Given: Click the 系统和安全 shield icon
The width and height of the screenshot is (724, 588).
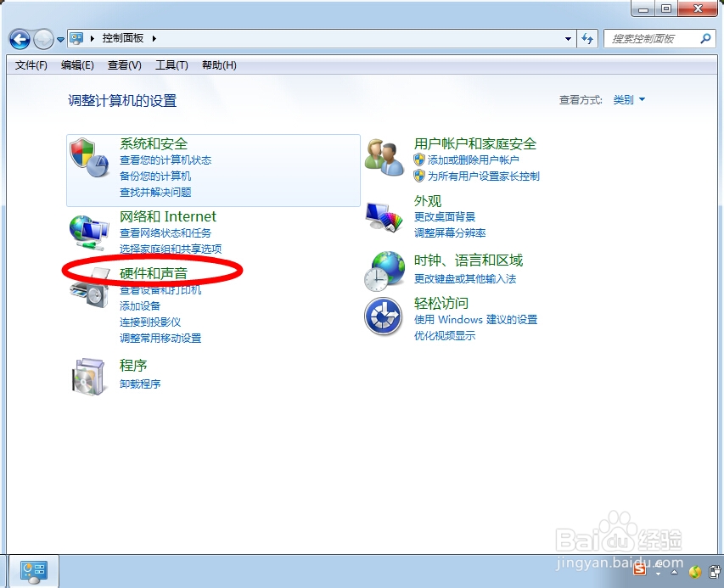Looking at the screenshot, I should point(88,158).
